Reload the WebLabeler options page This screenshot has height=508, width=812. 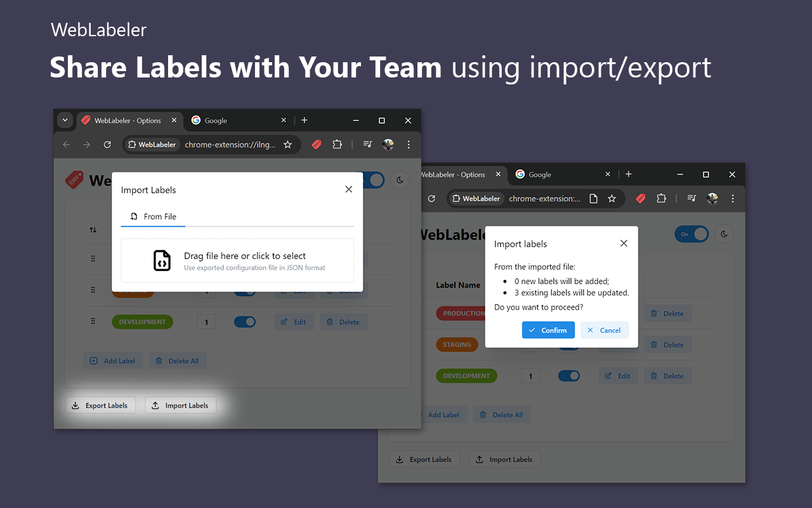[107, 144]
